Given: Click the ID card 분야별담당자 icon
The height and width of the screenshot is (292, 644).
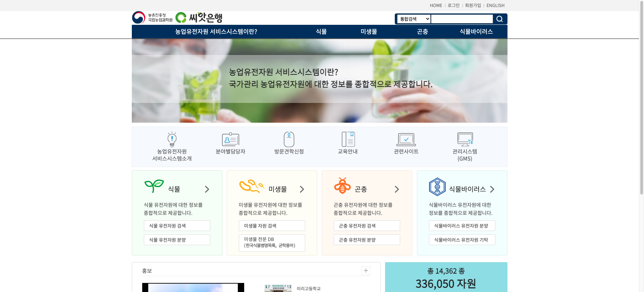Looking at the screenshot, I should click(230, 139).
